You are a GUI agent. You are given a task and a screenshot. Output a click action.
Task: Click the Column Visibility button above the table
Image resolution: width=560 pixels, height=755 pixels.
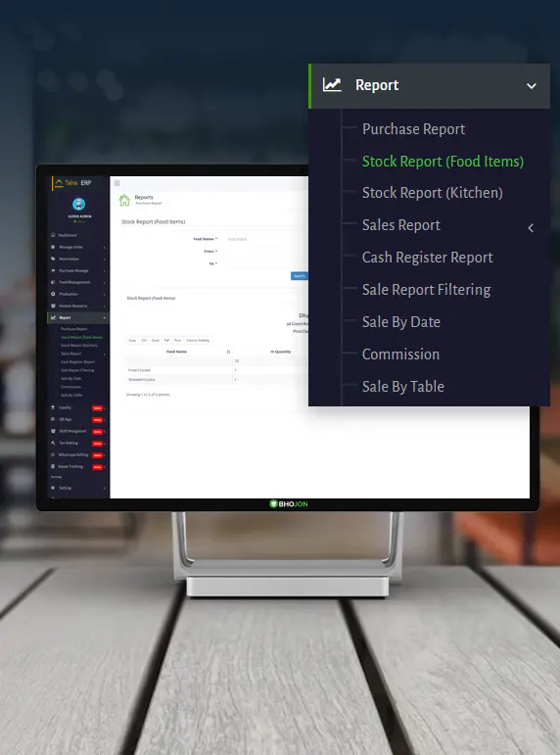tap(198, 341)
